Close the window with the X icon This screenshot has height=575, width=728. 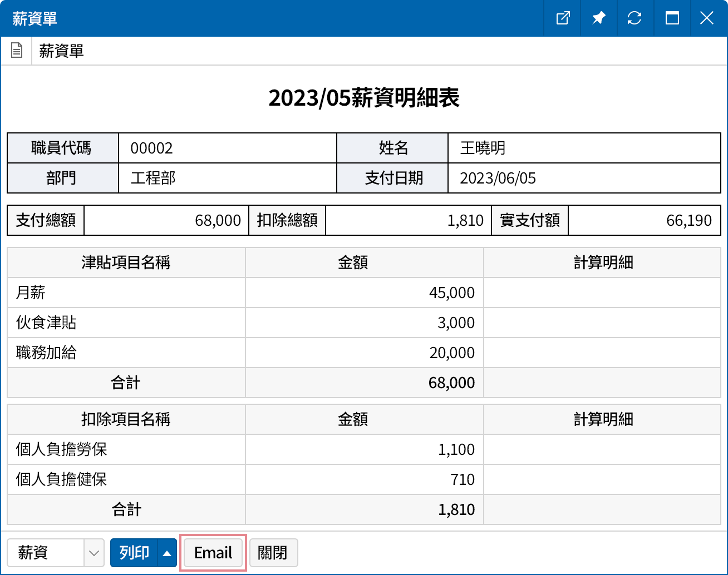(x=707, y=18)
